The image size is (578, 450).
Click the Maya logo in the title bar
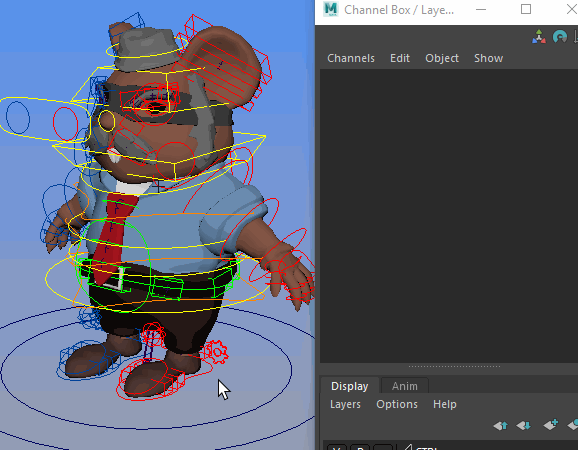331,9
